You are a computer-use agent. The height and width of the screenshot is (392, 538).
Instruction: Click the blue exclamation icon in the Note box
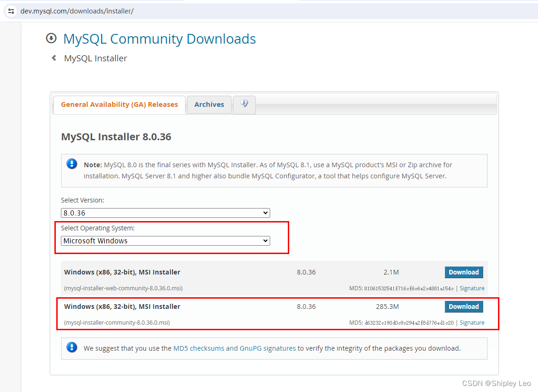(x=72, y=164)
